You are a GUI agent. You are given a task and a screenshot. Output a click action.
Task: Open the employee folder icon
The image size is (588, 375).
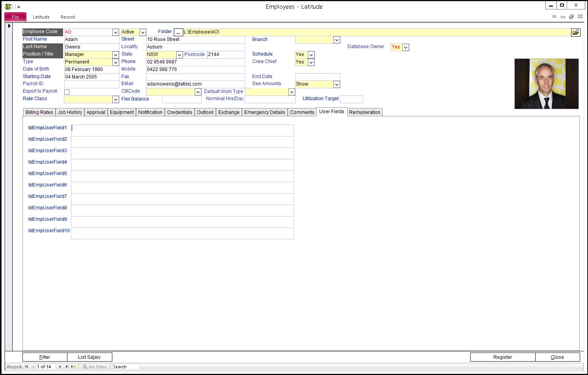[x=575, y=32]
